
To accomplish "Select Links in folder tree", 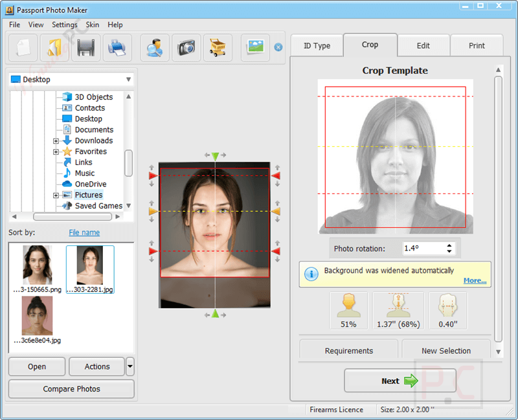I will 84,162.
